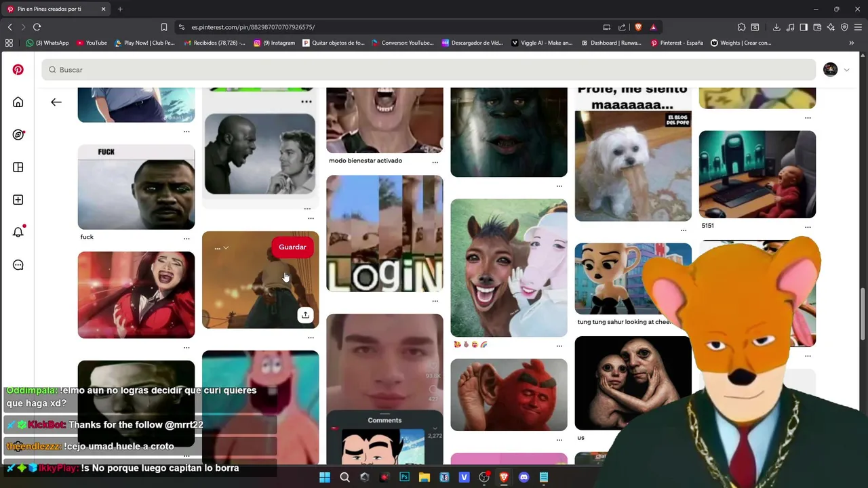868x488 pixels.
Task: Click the media control music note icon
Action: point(790,27)
